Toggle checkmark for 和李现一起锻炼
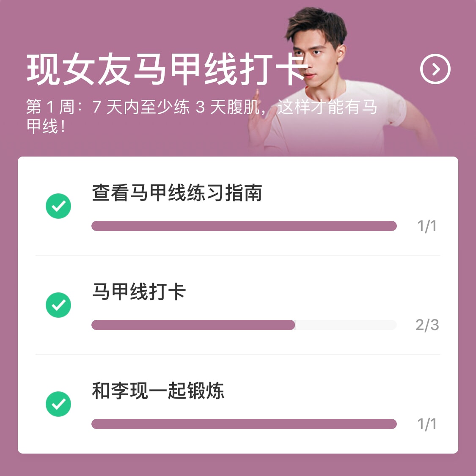 click(x=58, y=404)
